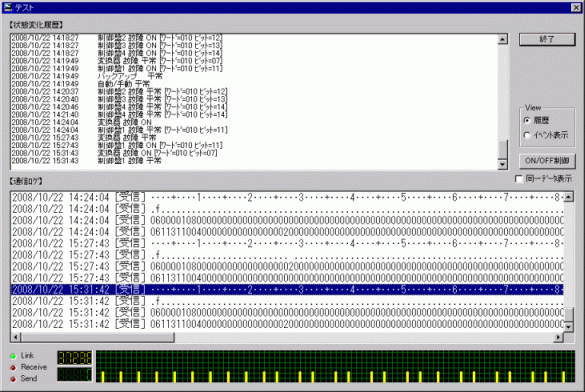Click the green Link status indicator
The height and width of the screenshot is (392, 585).
[x=13, y=356]
